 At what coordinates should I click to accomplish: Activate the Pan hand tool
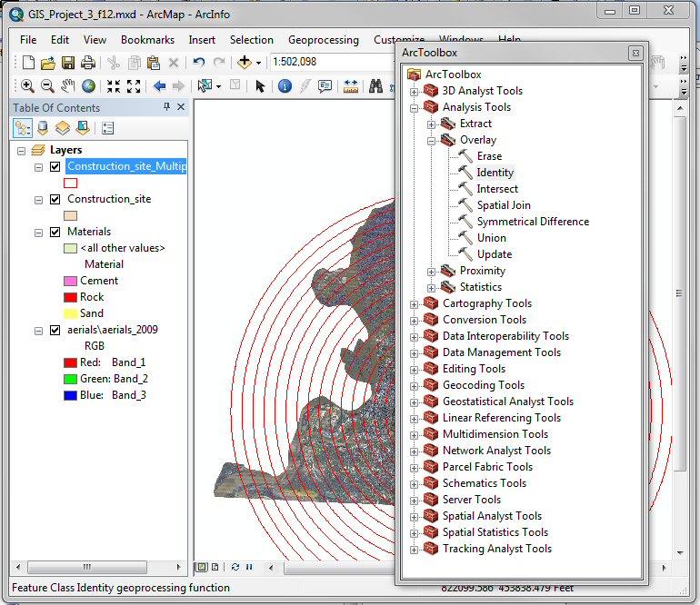click(68, 85)
